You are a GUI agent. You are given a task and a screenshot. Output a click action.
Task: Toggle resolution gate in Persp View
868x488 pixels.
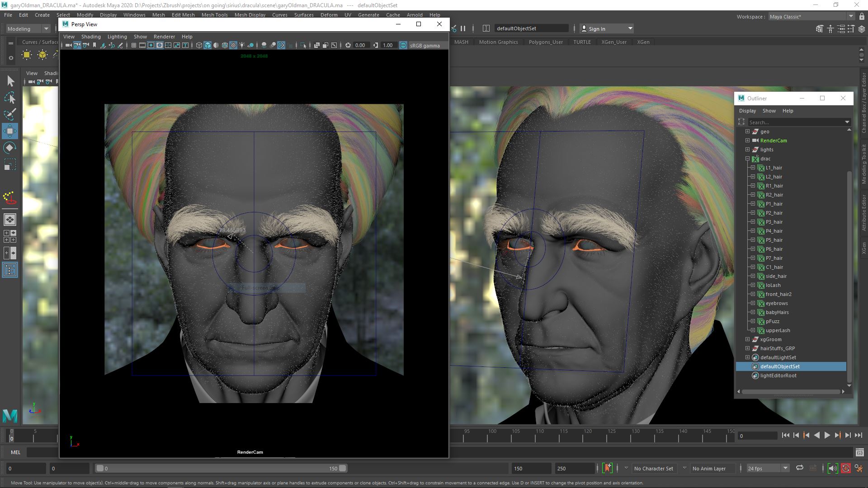point(151,45)
